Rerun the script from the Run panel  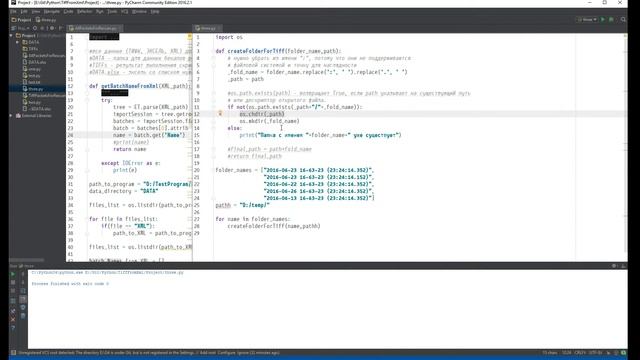(x=13, y=274)
